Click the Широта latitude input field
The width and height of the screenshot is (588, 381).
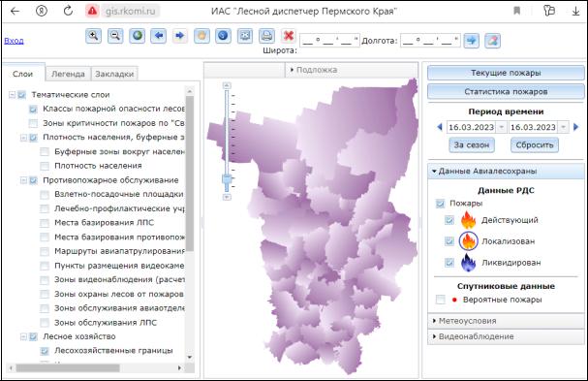pyautogui.click(x=329, y=41)
